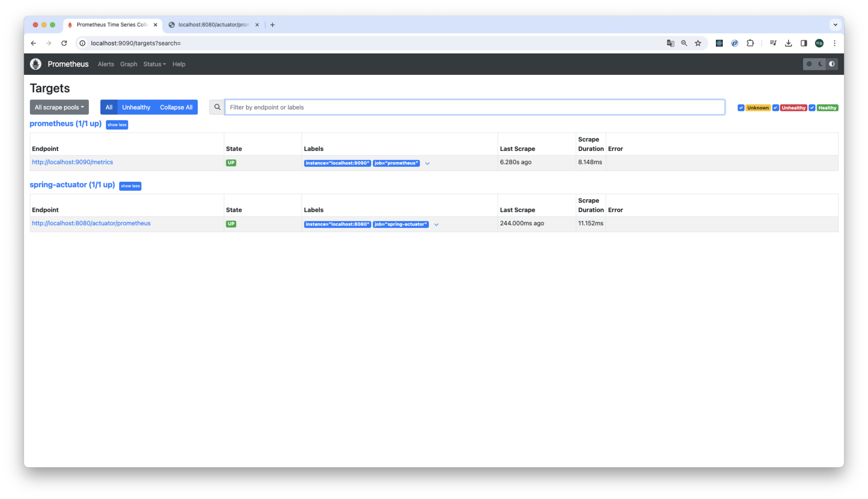Open Graph in the navbar
The height and width of the screenshot is (499, 868).
[129, 64]
